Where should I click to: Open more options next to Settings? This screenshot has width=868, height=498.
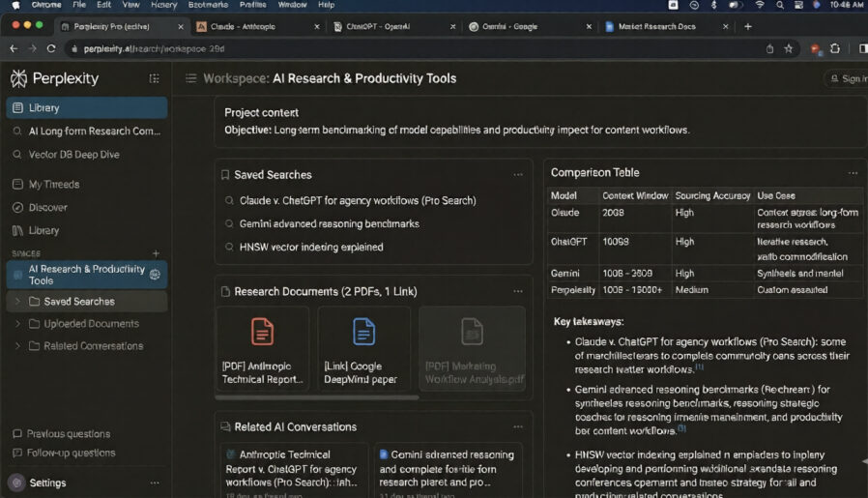[x=155, y=483]
